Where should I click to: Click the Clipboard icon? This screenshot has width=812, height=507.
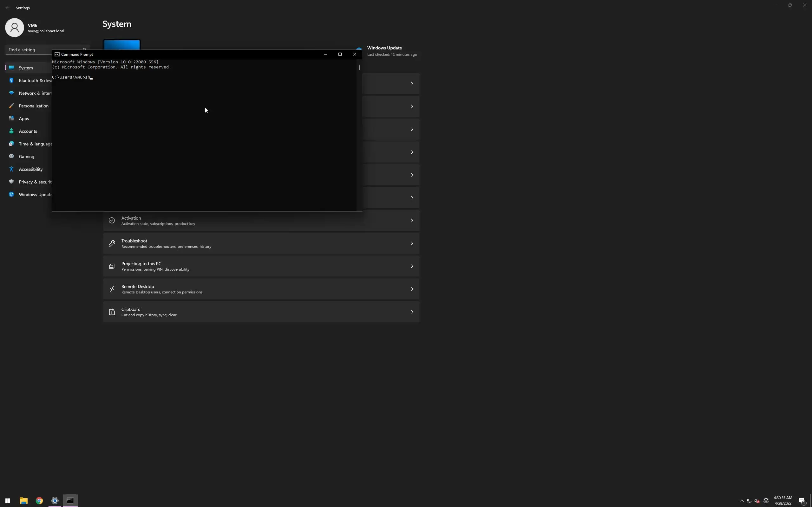[x=112, y=312]
